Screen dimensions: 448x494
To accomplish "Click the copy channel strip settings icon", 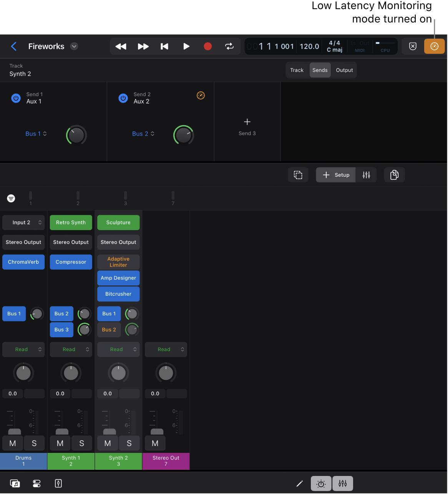I will 394,175.
